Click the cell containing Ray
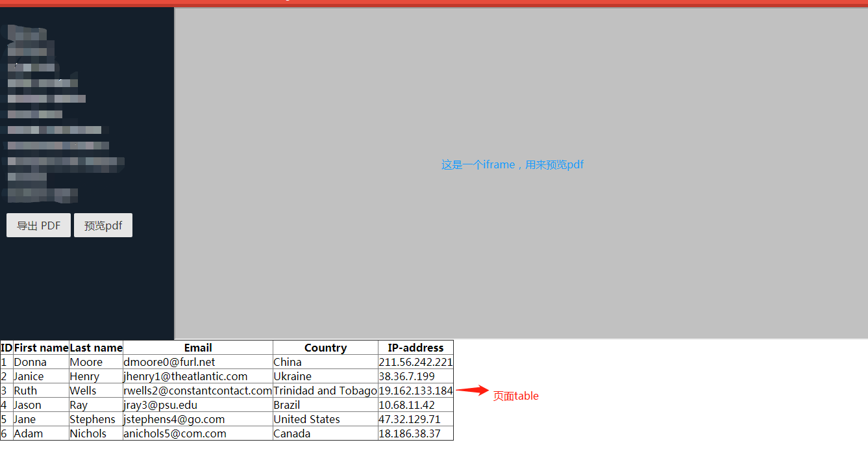This screenshot has width=868, height=451. (x=96, y=405)
